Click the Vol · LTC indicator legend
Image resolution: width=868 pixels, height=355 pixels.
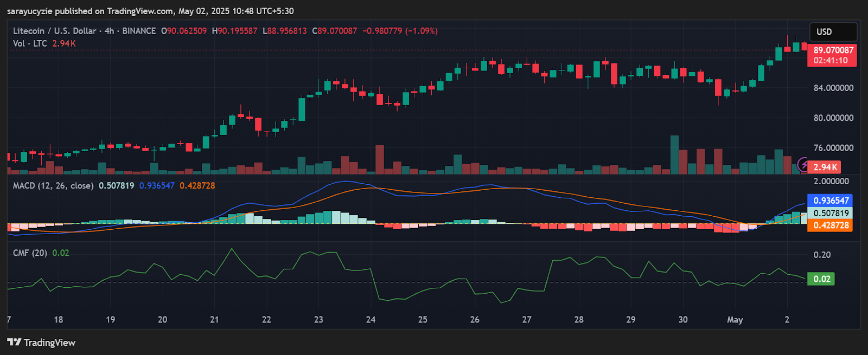30,43
